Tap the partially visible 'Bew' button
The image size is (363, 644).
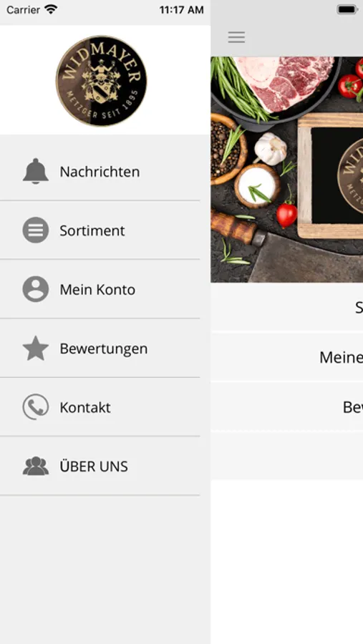(287, 407)
